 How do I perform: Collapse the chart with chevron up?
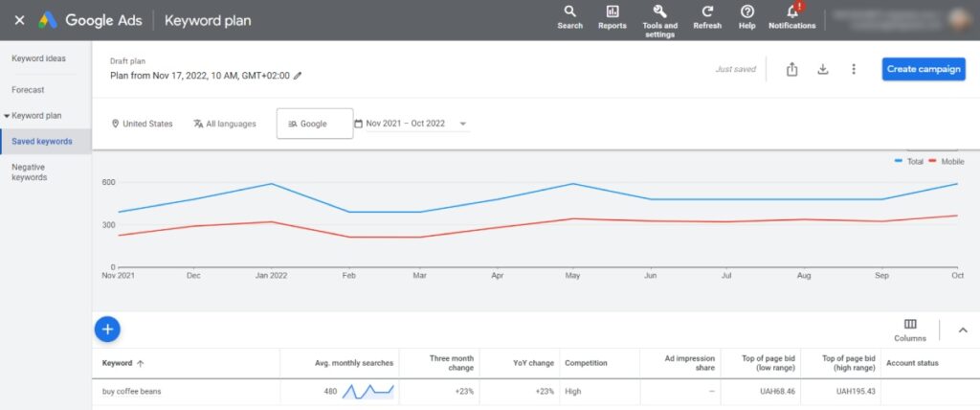tap(963, 330)
